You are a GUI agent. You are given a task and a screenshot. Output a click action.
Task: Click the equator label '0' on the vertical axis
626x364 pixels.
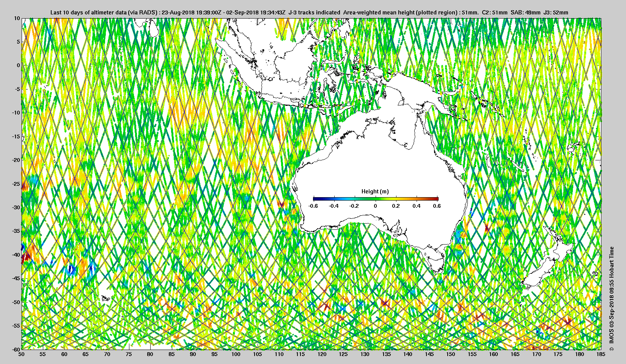[18, 65]
